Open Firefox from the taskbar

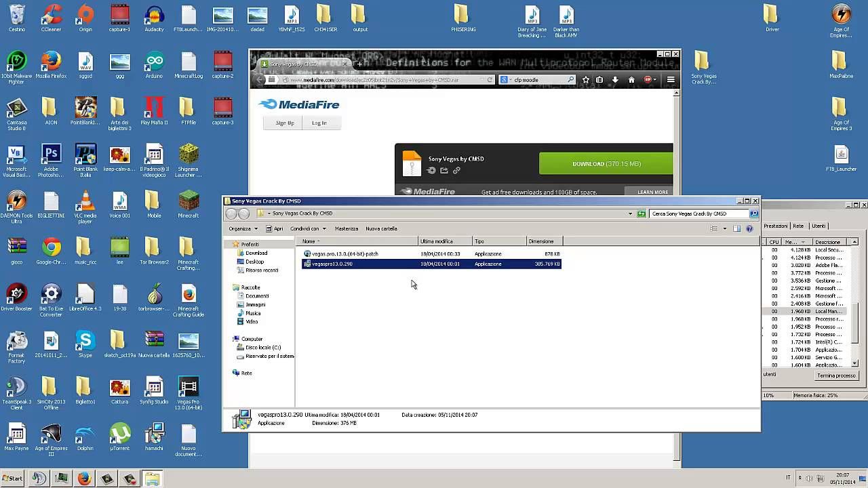(84, 479)
